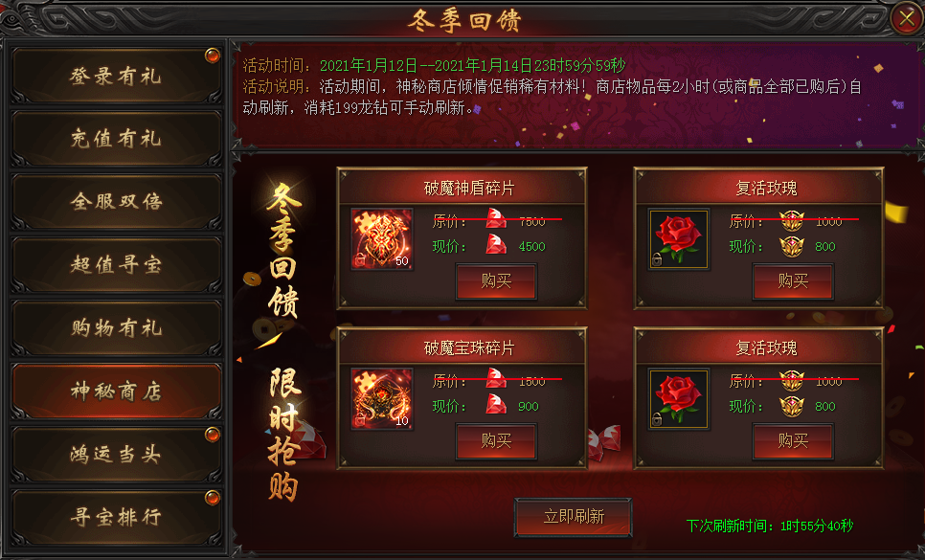
Task: Select the top 复活玫瑰 rose icon
Action: (678, 238)
